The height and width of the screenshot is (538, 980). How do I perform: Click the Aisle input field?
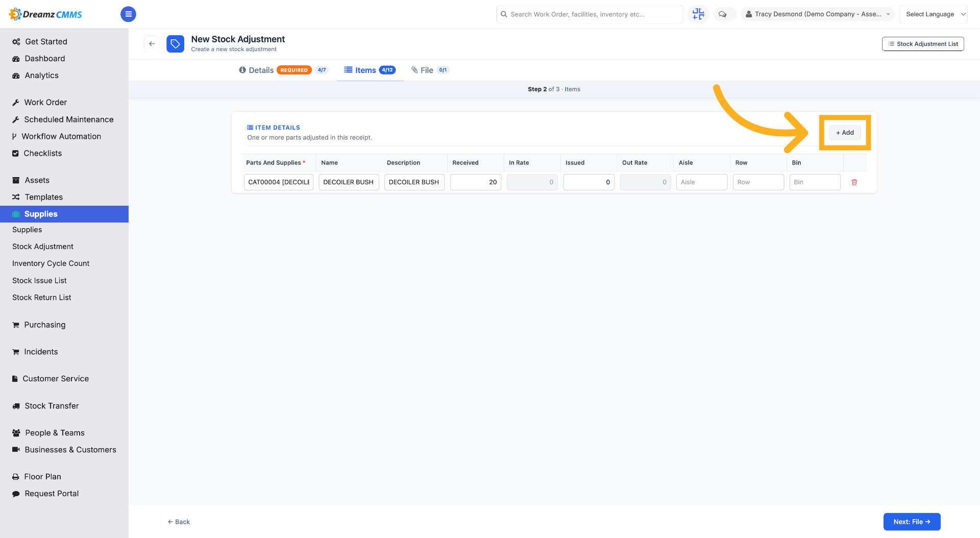tap(702, 182)
